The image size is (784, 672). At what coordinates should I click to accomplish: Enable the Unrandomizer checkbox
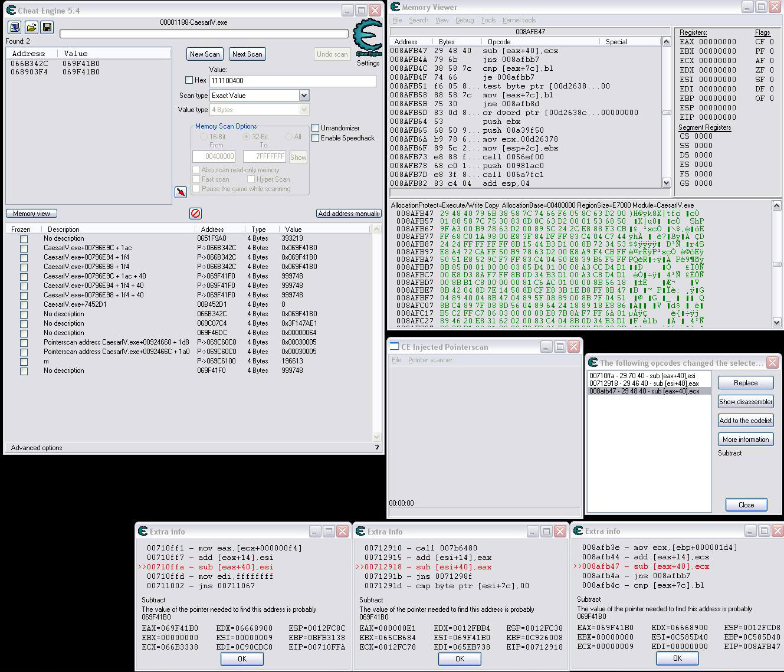click(316, 128)
